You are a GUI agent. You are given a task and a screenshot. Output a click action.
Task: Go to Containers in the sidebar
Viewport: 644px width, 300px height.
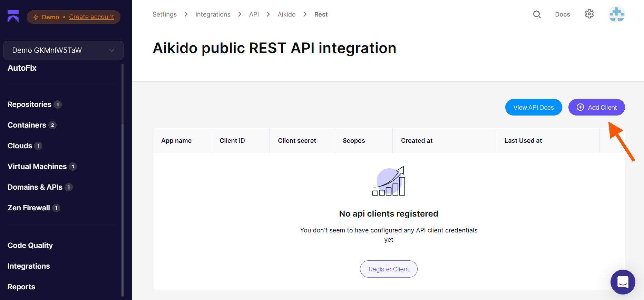pyautogui.click(x=27, y=125)
